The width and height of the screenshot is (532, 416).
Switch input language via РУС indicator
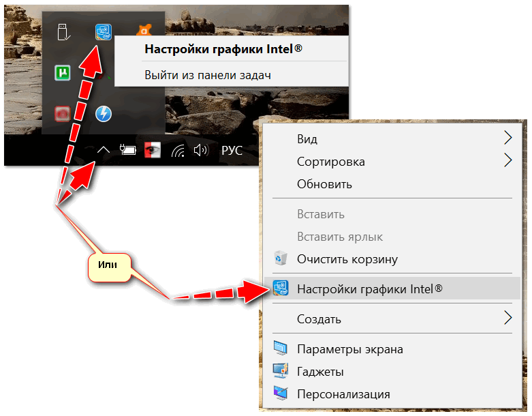click(x=232, y=150)
